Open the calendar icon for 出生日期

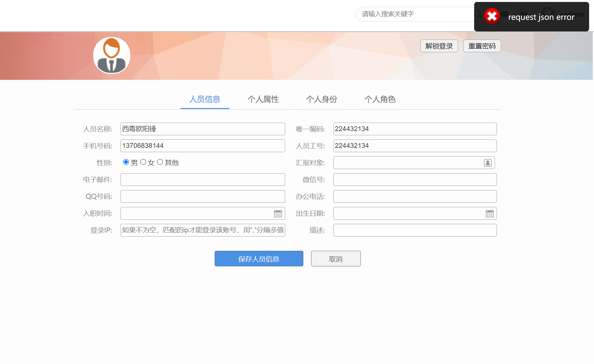490,213
